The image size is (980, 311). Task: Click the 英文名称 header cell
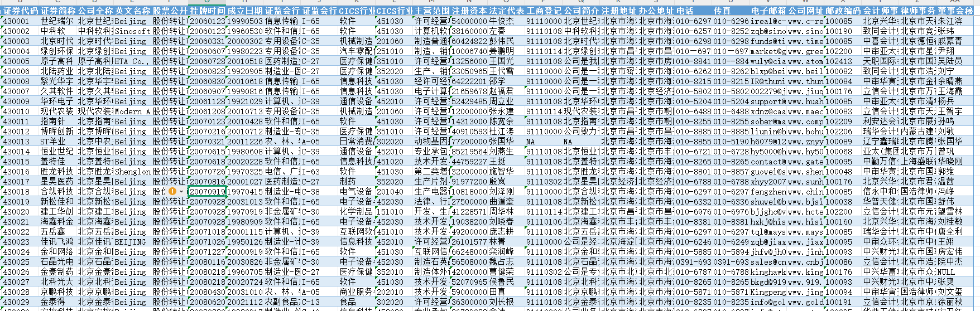pyautogui.click(x=133, y=11)
